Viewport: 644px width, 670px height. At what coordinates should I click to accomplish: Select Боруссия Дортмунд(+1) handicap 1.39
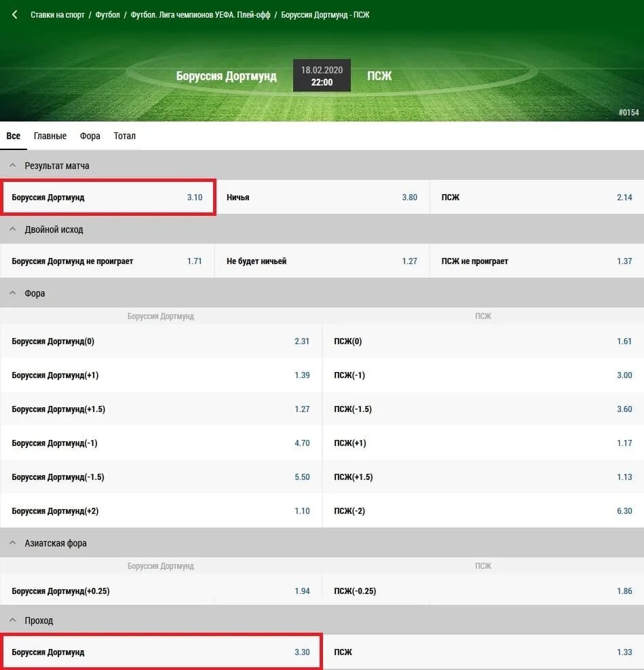pos(161,375)
